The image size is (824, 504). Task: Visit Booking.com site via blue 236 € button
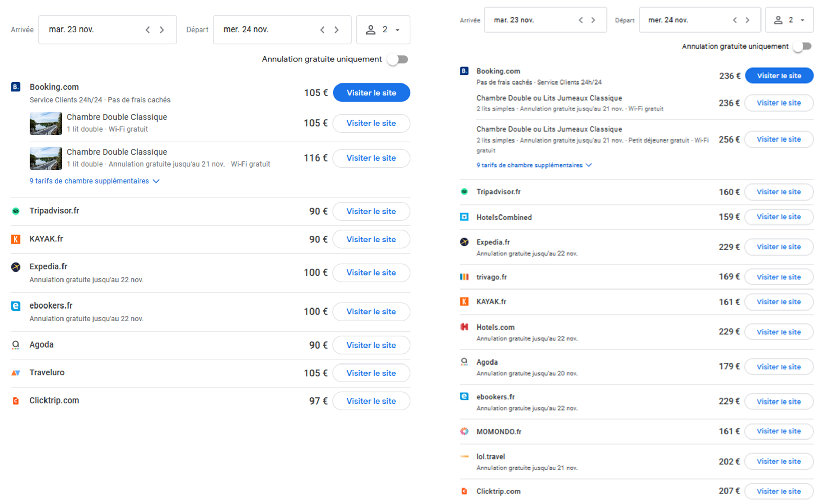pos(779,76)
